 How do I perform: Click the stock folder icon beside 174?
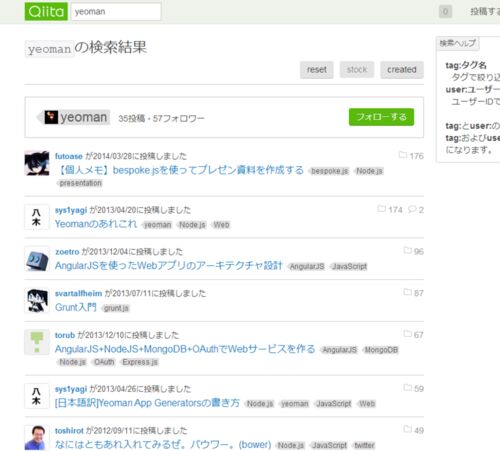381,209
